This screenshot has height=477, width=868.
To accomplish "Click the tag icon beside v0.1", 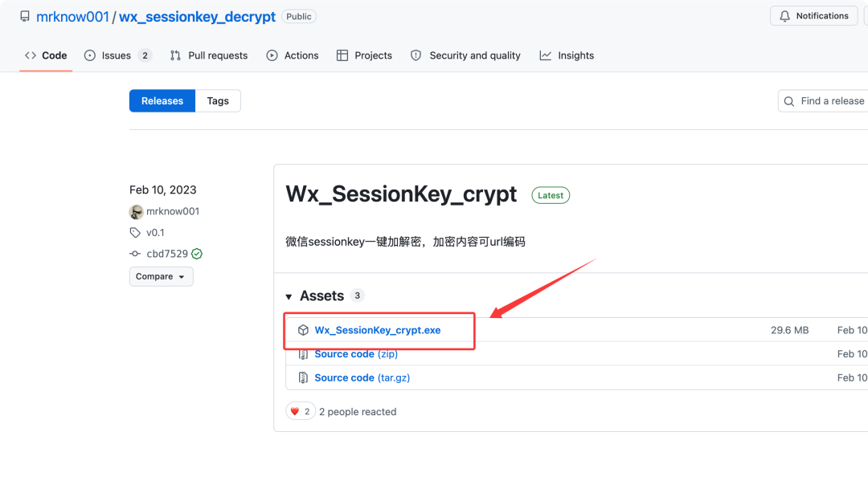I will coord(135,232).
